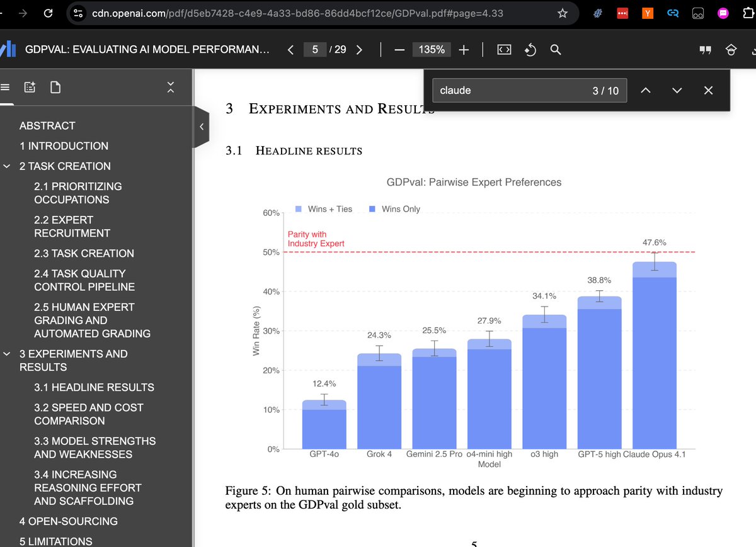Image resolution: width=756 pixels, height=547 pixels.
Task: Jump to next search match for claude
Action: 677,91
